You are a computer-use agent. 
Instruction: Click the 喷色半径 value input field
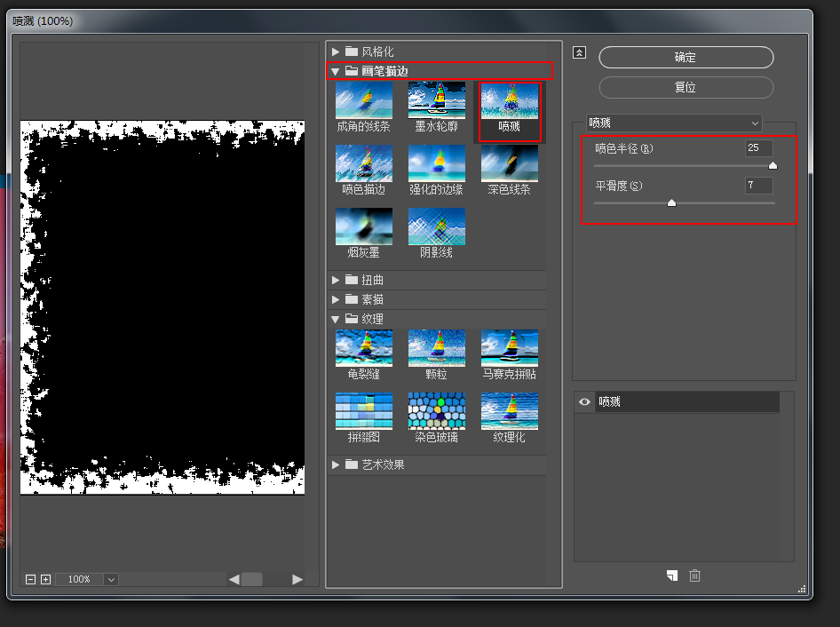pyautogui.click(x=758, y=149)
